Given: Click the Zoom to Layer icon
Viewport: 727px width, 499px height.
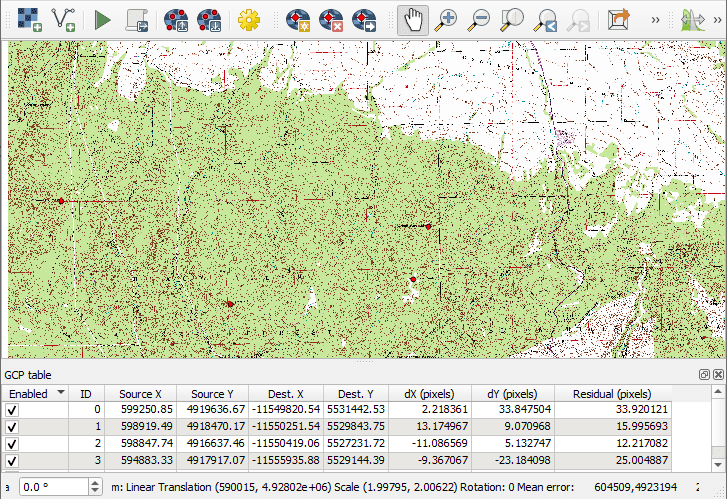Looking at the screenshot, I should [x=513, y=19].
